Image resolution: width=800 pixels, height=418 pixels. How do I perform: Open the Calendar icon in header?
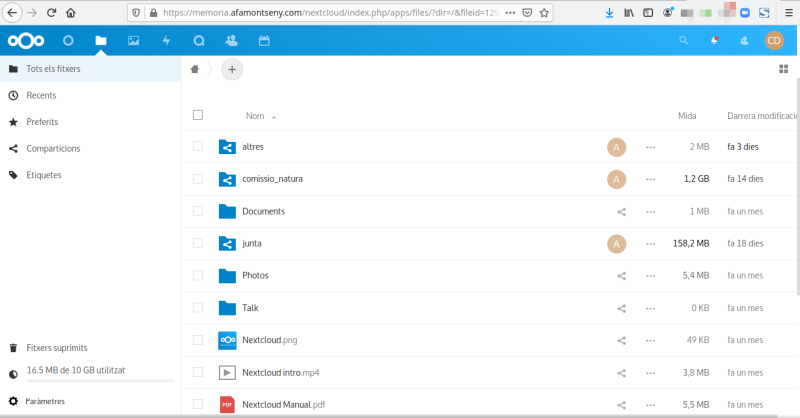pos(264,41)
